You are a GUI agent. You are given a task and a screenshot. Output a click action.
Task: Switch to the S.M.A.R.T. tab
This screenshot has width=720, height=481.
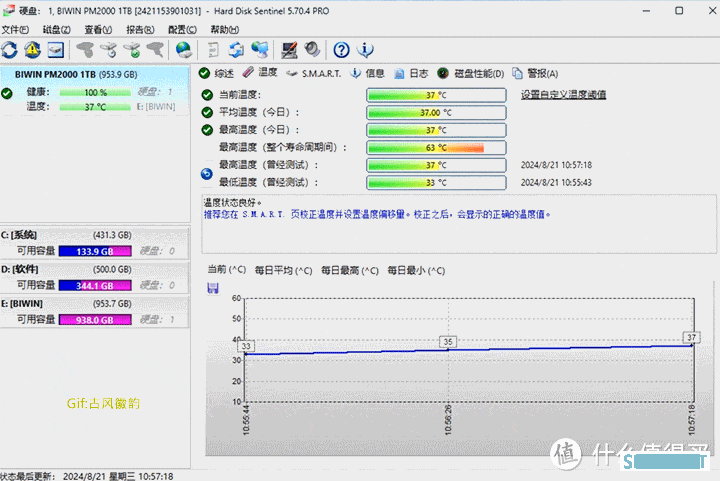(314, 73)
